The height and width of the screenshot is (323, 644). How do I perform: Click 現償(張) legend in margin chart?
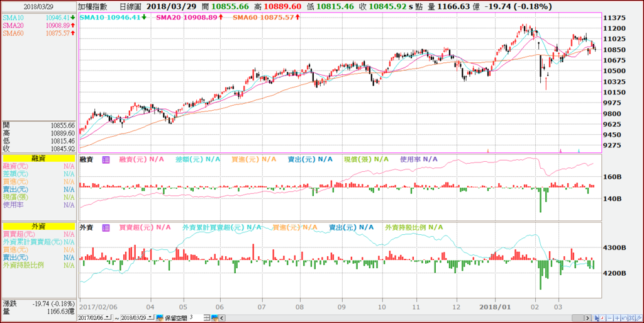tap(367, 159)
